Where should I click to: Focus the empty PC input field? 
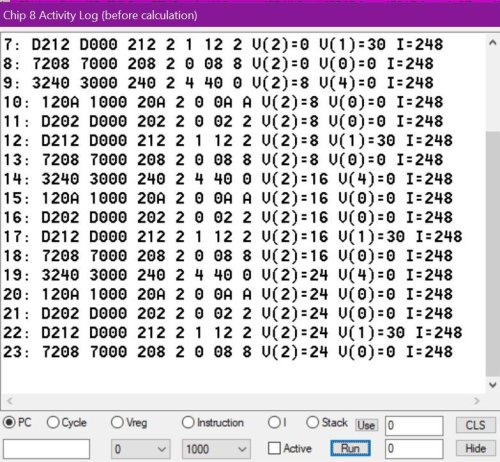point(47,449)
